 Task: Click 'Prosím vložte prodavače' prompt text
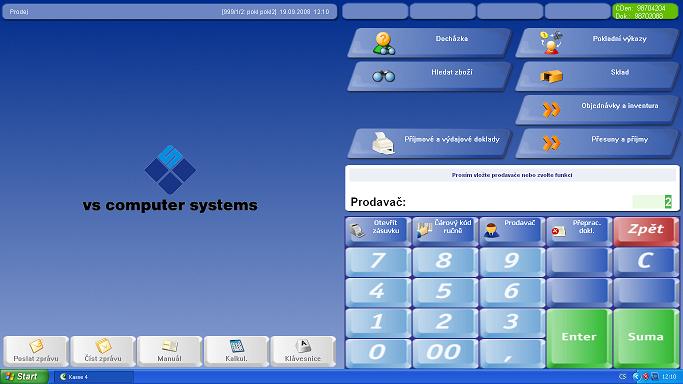512,175
